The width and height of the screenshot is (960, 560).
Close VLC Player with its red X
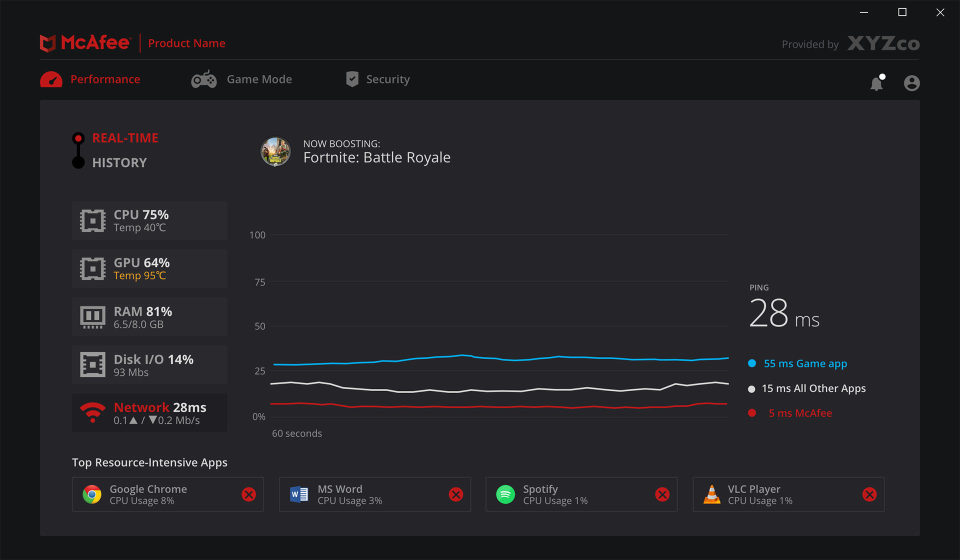(x=869, y=494)
